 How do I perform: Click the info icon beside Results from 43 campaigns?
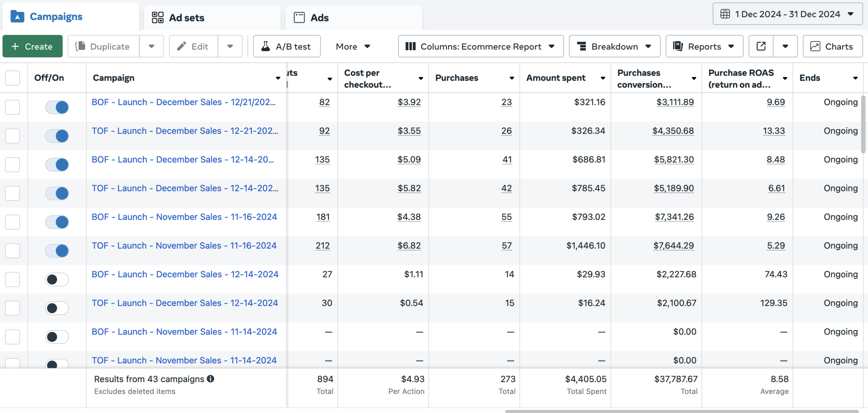[x=211, y=379]
